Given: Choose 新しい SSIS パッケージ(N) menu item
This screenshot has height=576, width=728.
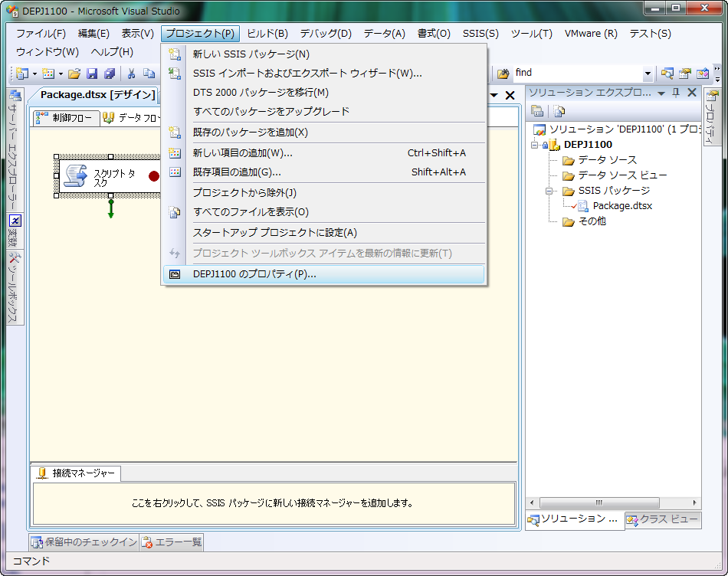Looking at the screenshot, I should point(323,54).
